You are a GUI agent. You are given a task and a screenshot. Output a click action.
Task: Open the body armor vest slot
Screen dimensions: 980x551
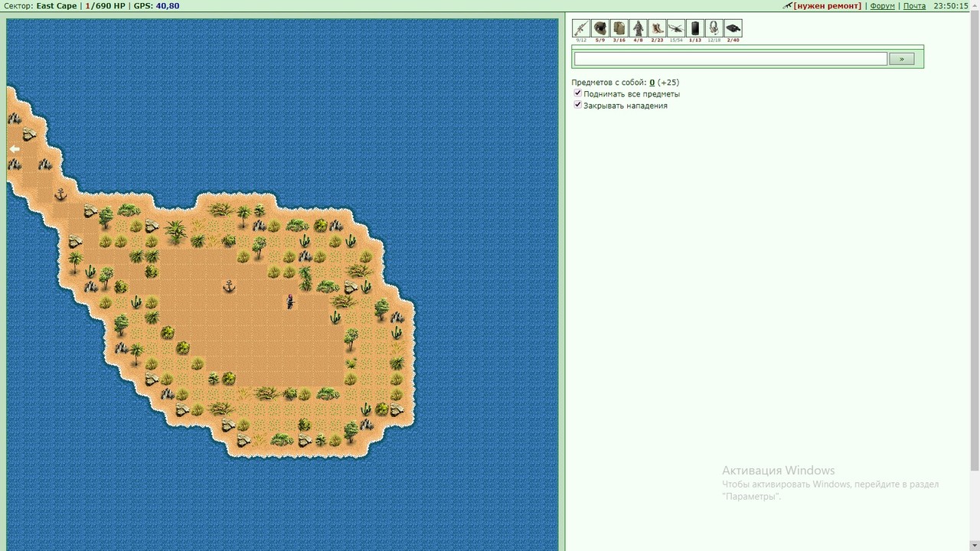pyautogui.click(x=619, y=28)
